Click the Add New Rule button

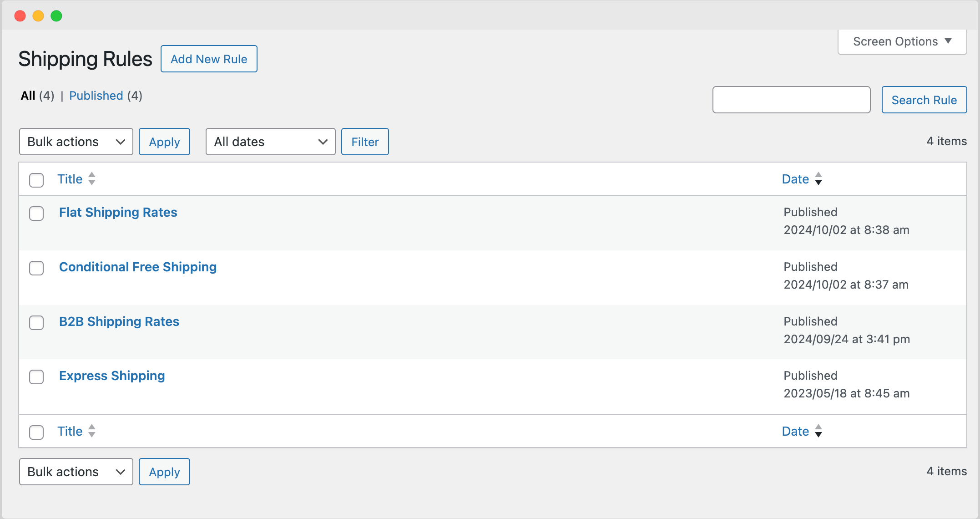click(209, 59)
